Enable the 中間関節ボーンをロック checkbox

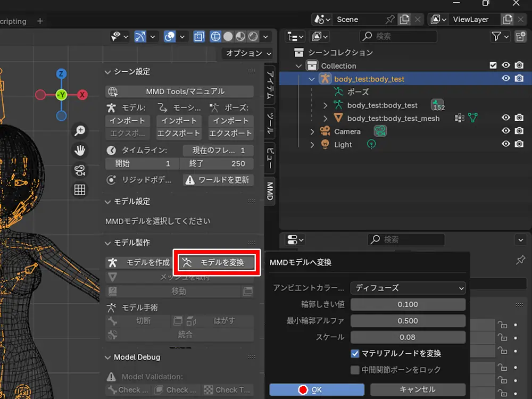tap(355, 370)
